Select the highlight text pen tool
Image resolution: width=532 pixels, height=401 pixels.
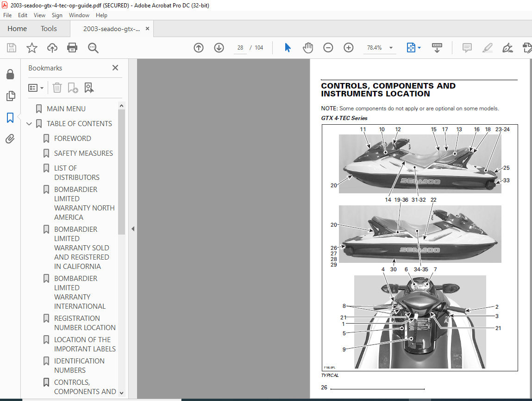point(488,48)
